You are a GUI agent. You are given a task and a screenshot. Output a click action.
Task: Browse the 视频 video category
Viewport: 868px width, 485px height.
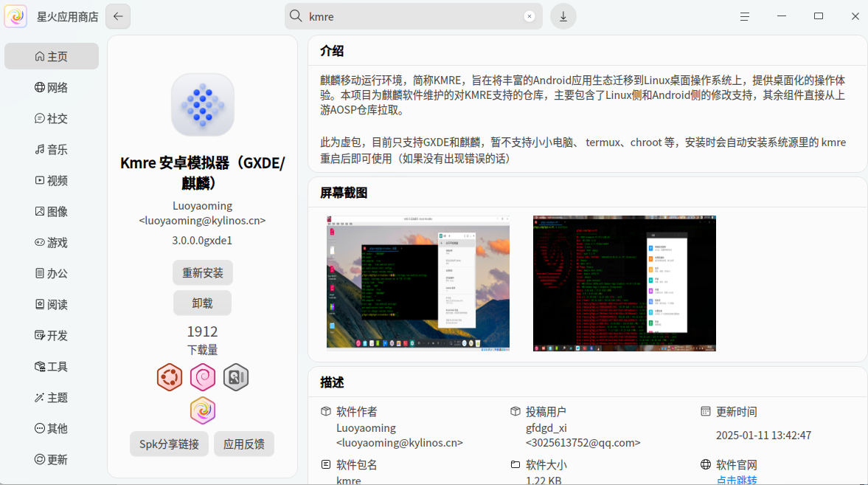coord(52,181)
